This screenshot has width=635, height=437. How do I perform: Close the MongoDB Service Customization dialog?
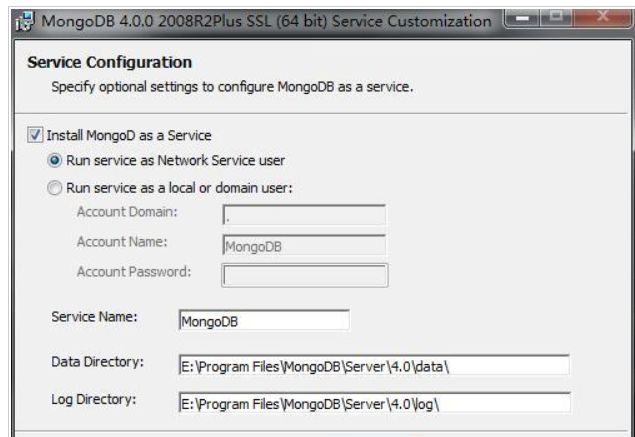tap(603, 17)
